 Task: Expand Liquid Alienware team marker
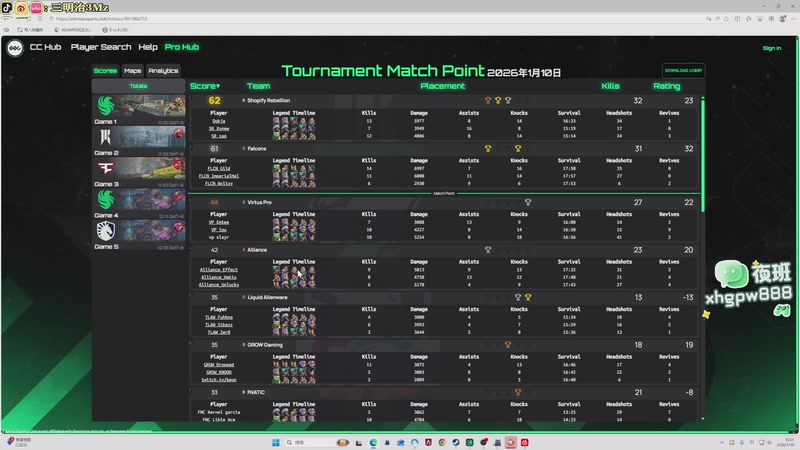coord(243,297)
